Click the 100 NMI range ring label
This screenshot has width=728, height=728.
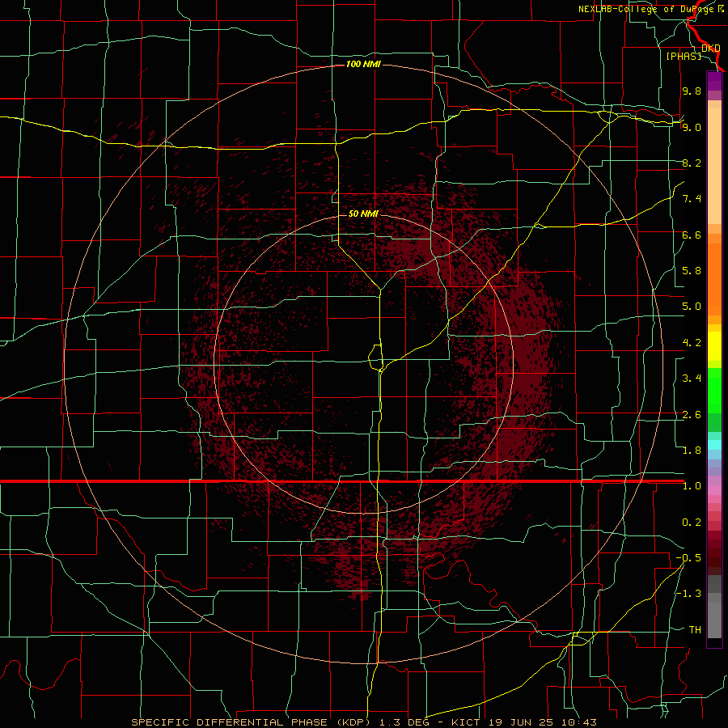pos(363,64)
